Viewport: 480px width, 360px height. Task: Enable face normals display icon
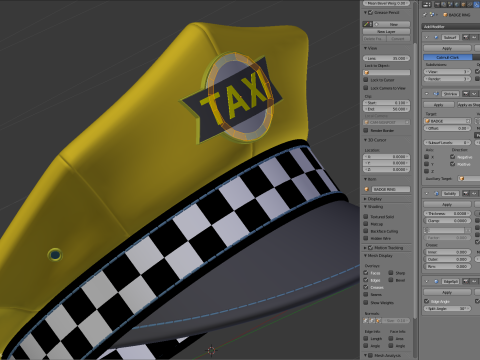coord(378,320)
